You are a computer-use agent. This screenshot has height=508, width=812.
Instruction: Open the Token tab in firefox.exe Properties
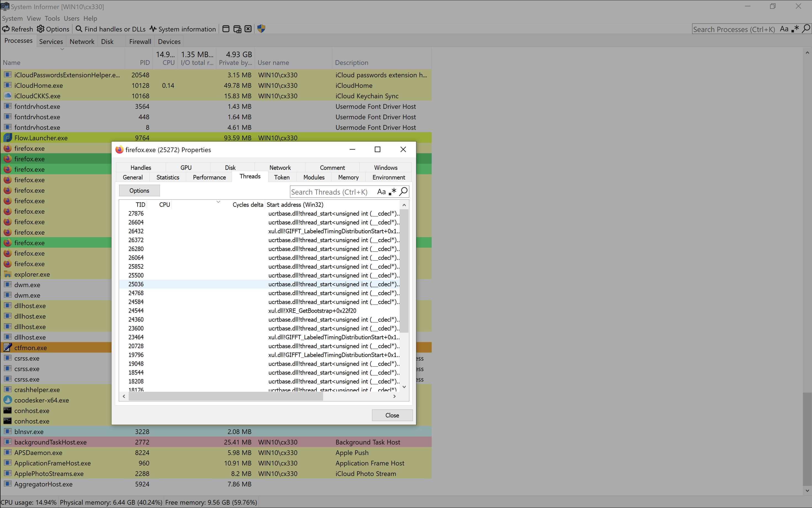pyautogui.click(x=282, y=177)
